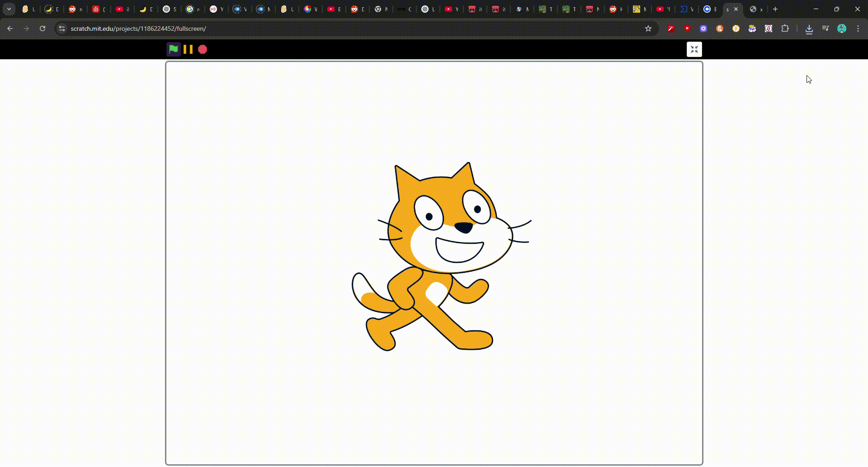
Task: Switch to the globe icon tab
Action: click(x=755, y=9)
